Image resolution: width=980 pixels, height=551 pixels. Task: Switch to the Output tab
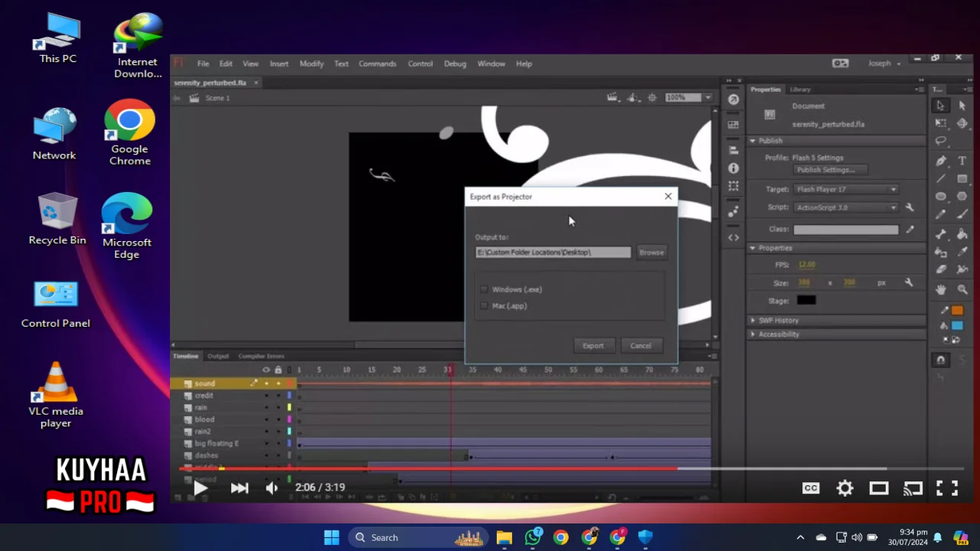point(218,356)
